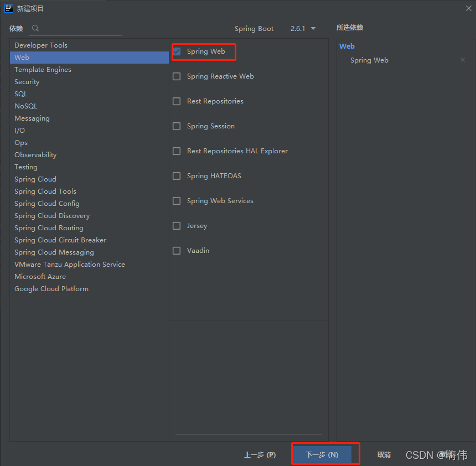
Task: Select the Spring Cloud category
Action: click(89, 179)
